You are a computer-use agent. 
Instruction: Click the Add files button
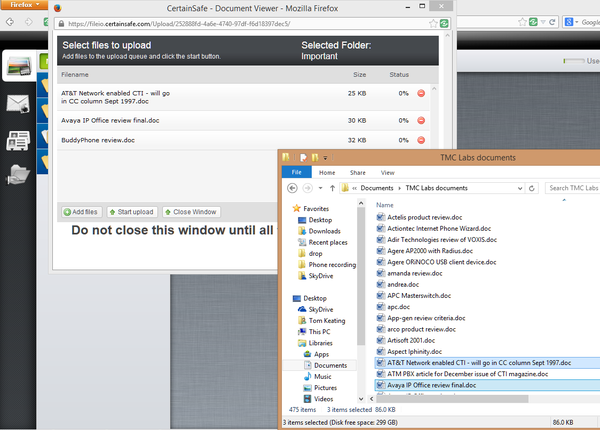[x=80, y=212]
